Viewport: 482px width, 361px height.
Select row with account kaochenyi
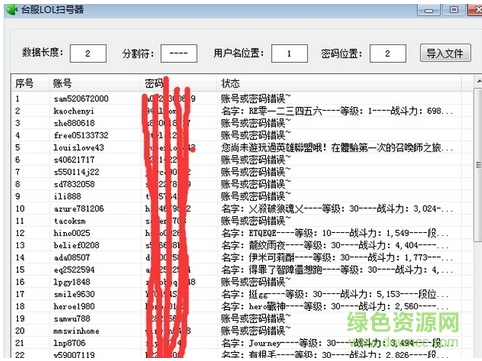(237, 111)
